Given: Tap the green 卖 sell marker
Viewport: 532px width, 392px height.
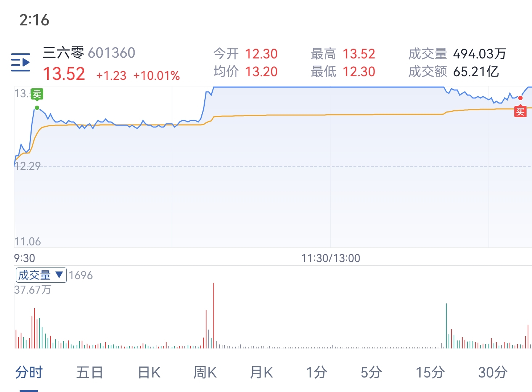Looking at the screenshot, I should (x=37, y=94).
